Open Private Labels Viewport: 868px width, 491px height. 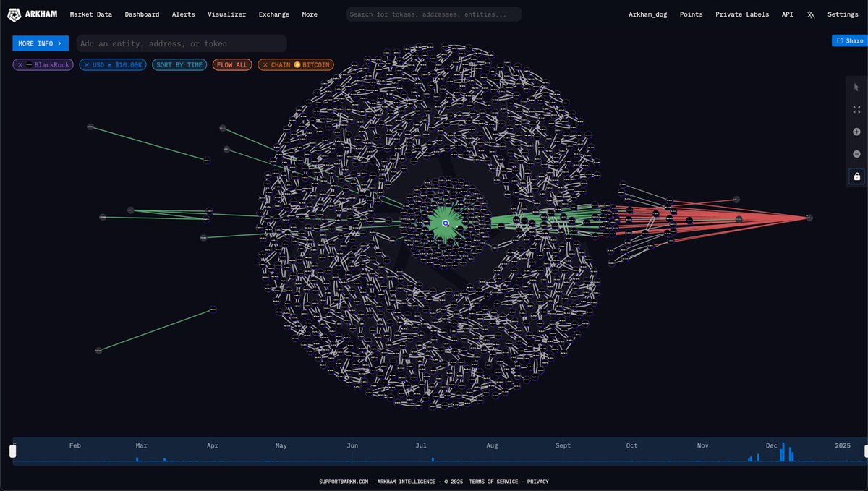coord(742,14)
